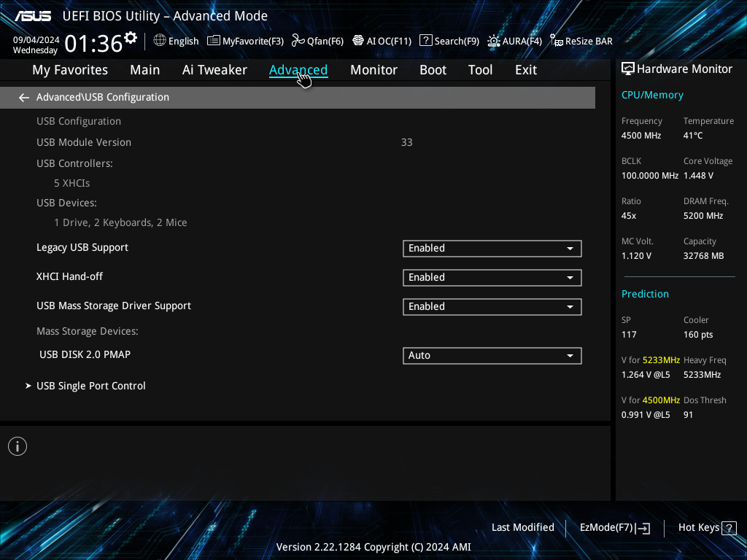Switch to Main tab
The image size is (747, 560).
(145, 70)
